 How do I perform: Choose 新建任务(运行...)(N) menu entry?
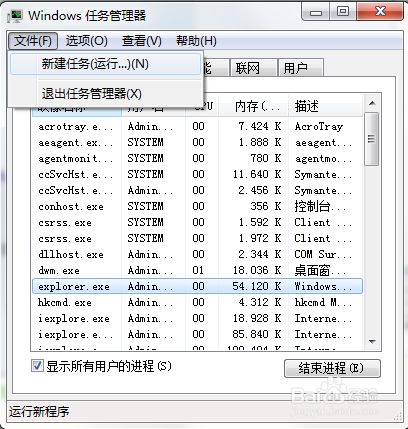(x=105, y=64)
